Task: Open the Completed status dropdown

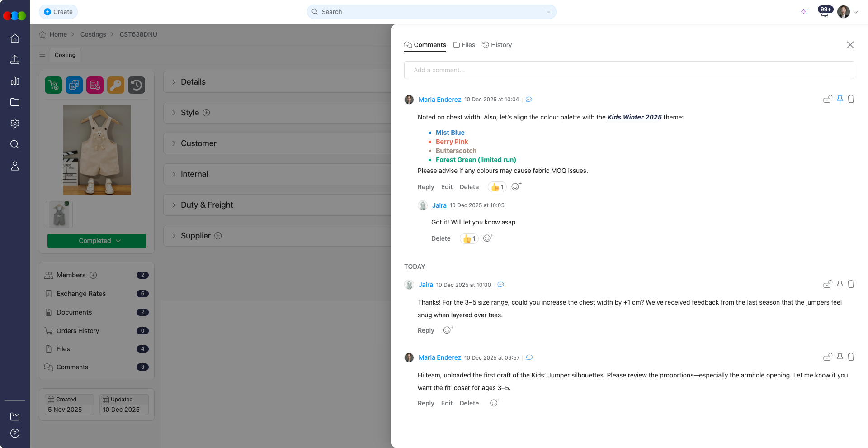Action: (96, 241)
